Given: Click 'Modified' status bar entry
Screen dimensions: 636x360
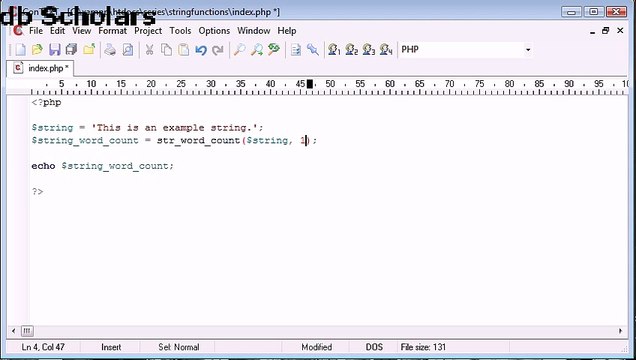Looking at the screenshot, I should pos(317,347).
